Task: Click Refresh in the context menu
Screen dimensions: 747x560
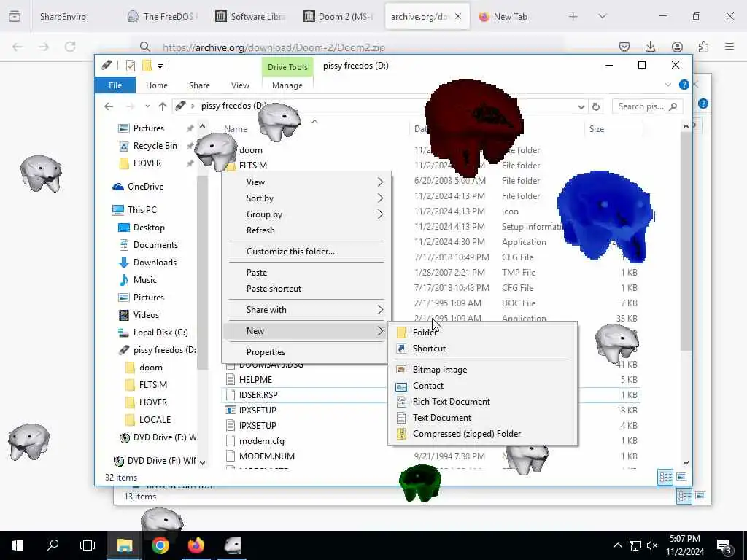Action: (x=306, y=230)
